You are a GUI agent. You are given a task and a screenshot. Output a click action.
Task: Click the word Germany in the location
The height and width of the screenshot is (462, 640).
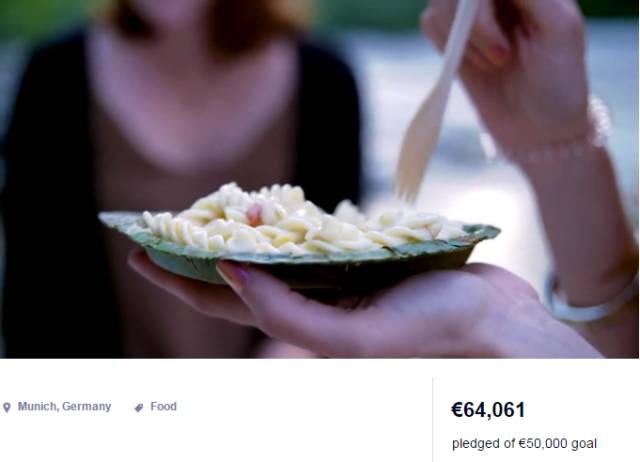[87, 407]
